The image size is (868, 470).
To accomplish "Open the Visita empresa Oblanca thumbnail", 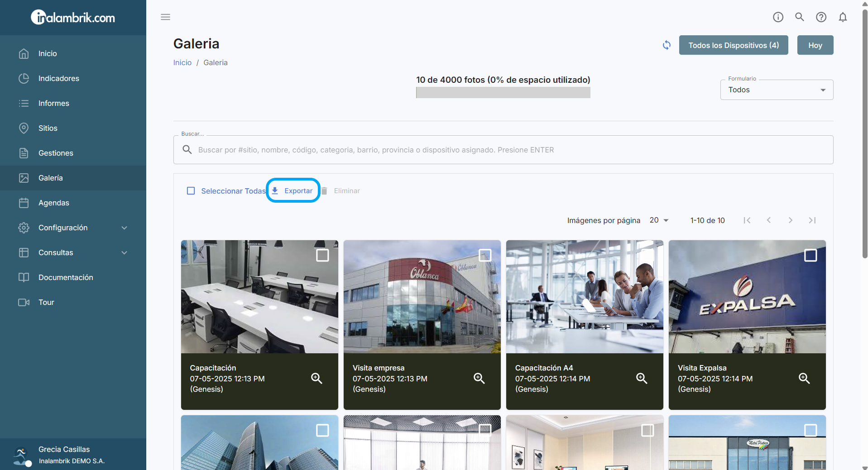I will 422,297.
